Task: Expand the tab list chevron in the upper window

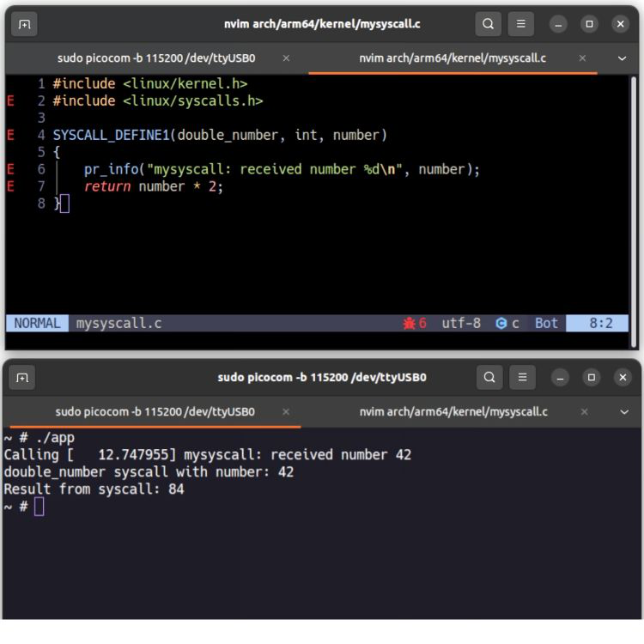Action: click(622, 58)
